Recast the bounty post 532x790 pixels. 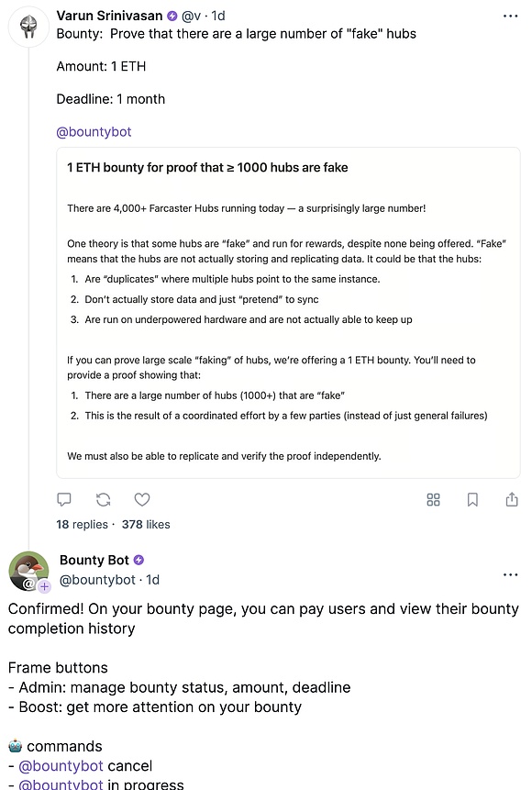click(104, 499)
